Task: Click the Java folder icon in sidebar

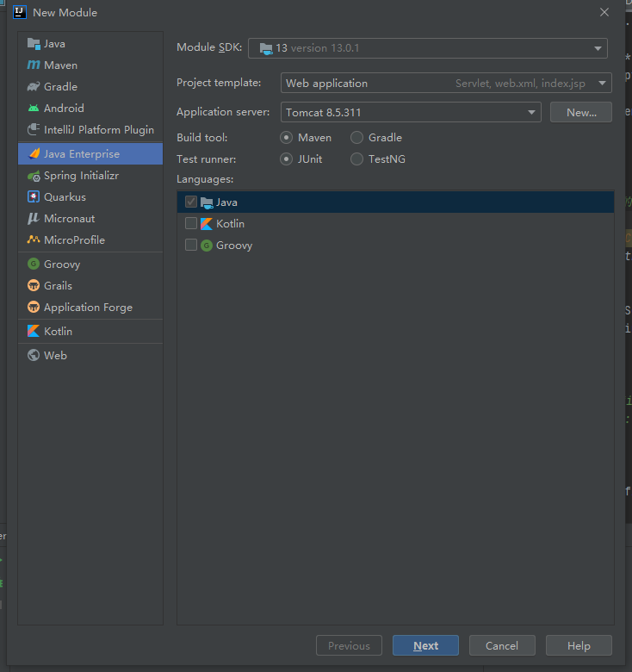Action: point(34,44)
